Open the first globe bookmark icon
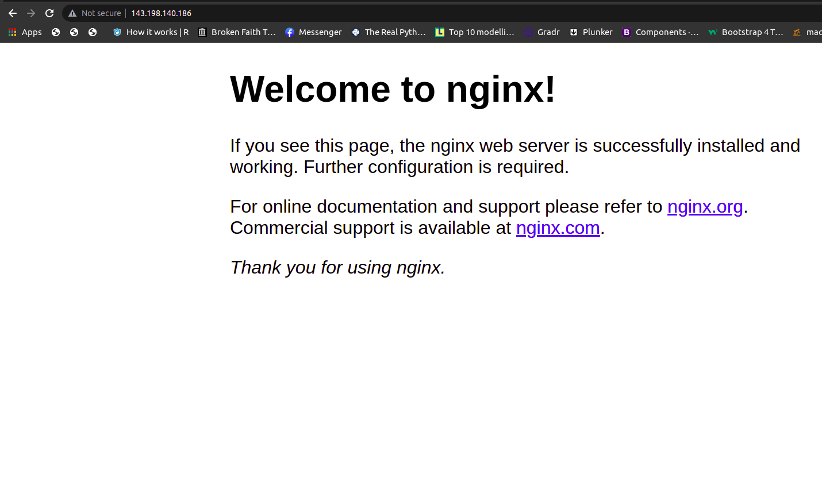Image resolution: width=822 pixels, height=504 pixels. click(x=56, y=32)
